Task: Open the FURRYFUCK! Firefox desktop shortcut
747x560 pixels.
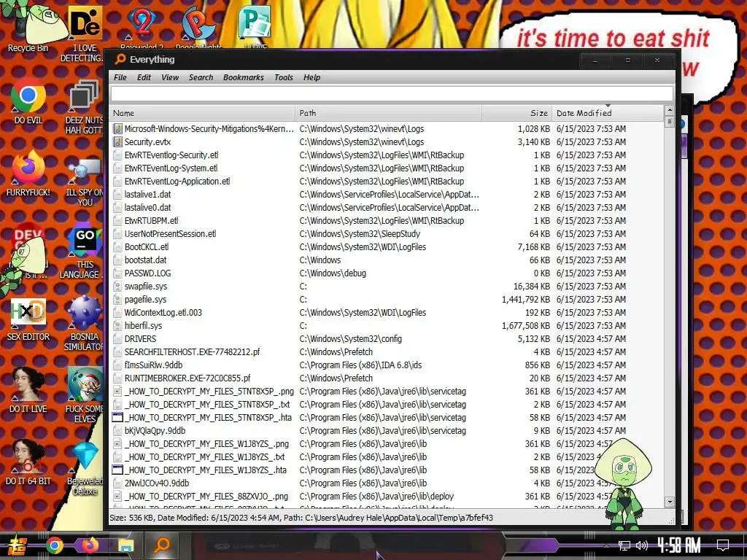Action: pyautogui.click(x=28, y=174)
